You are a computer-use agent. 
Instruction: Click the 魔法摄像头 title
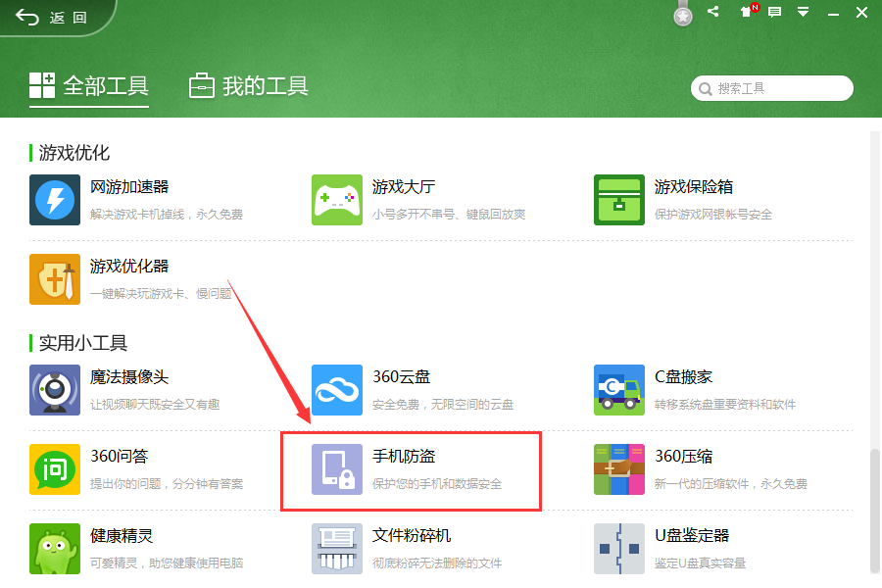[129, 377]
